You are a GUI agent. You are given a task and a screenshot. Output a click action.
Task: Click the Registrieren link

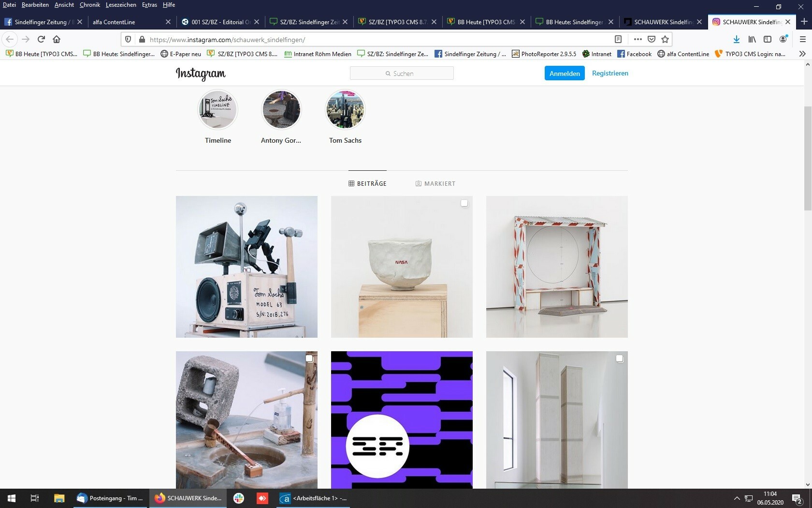(x=610, y=73)
